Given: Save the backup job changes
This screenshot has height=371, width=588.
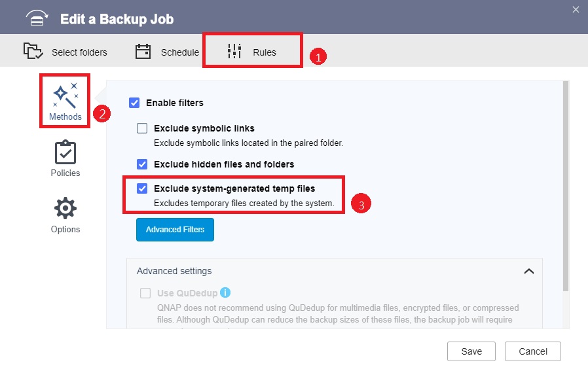Looking at the screenshot, I should 471,351.
